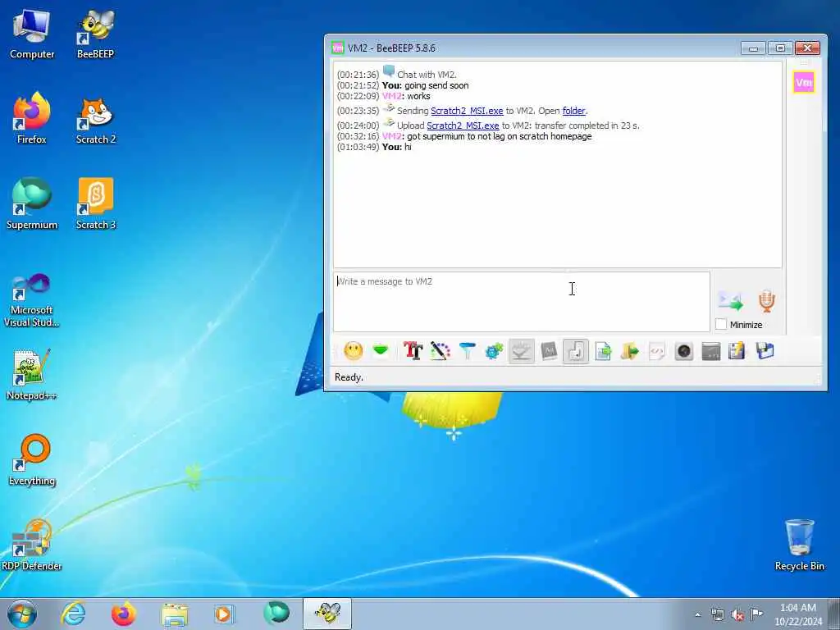The image size is (840, 630).
Task: Select the Computer desktop icon
Action: pyautogui.click(x=32, y=33)
